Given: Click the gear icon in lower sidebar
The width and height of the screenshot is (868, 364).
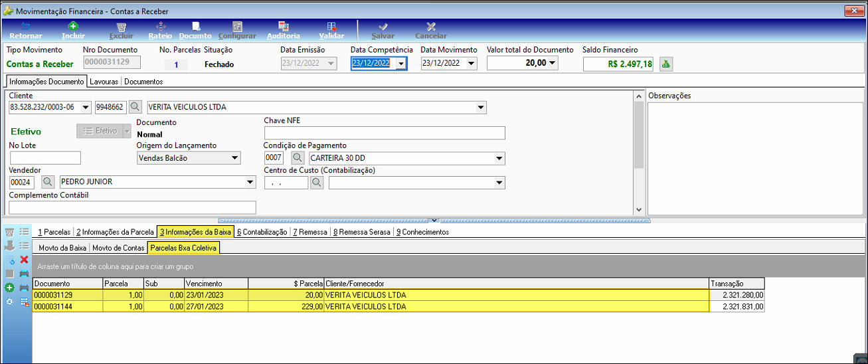Looking at the screenshot, I should (x=9, y=302).
